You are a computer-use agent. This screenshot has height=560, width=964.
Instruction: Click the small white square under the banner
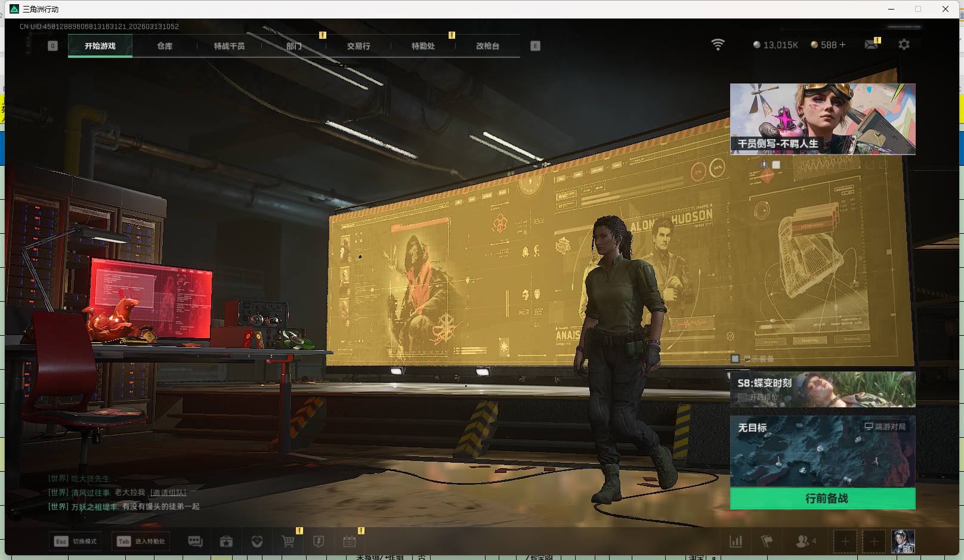[776, 165]
